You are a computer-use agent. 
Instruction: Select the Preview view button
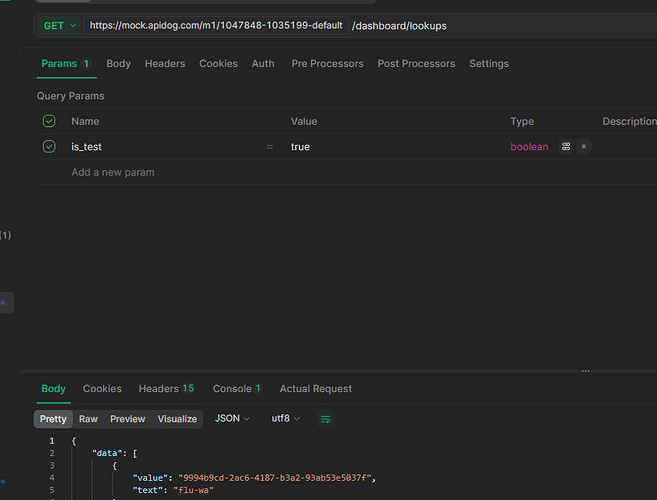click(x=127, y=419)
